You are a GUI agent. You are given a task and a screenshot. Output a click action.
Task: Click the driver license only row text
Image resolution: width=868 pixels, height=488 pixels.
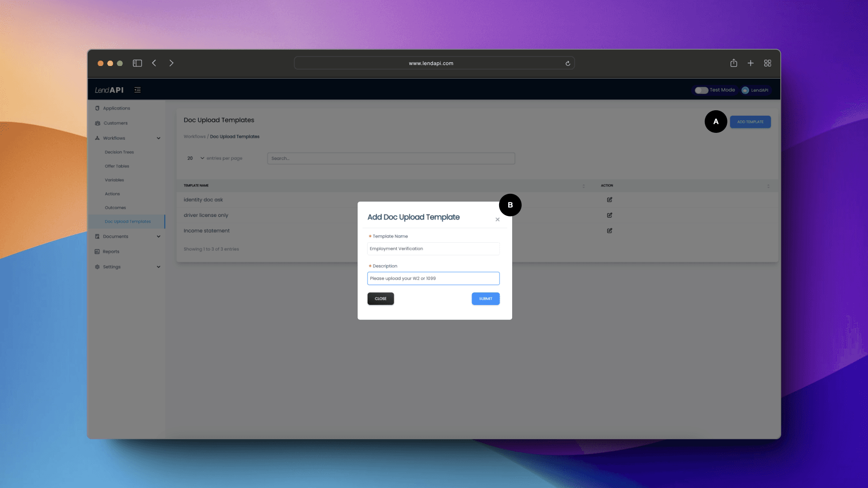206,215
